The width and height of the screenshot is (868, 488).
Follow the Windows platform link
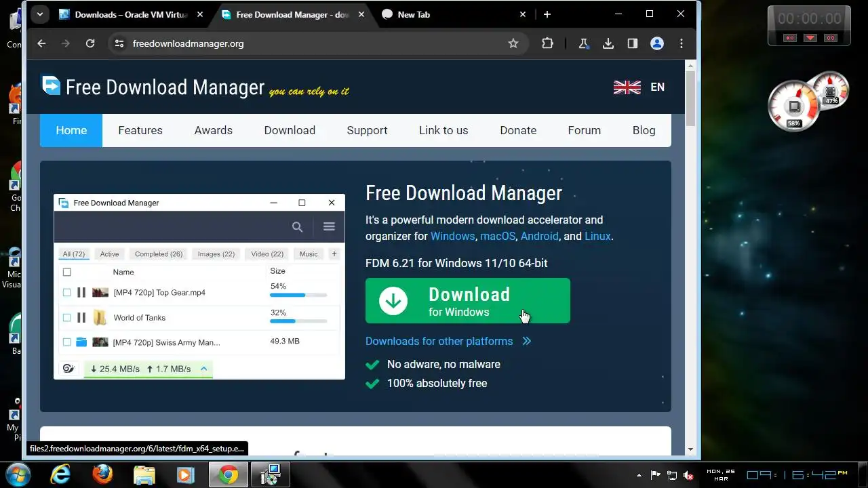452,236
